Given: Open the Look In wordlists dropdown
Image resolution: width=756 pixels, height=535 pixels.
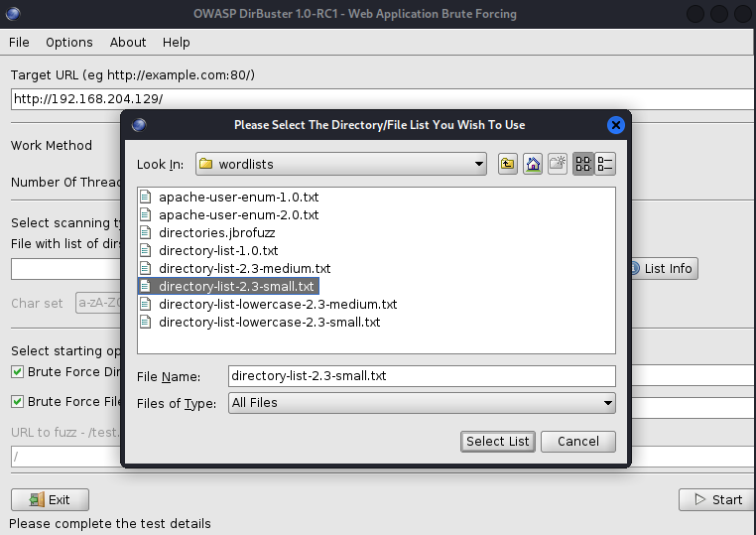Looking at the screenshot, I should click(341, 164).
